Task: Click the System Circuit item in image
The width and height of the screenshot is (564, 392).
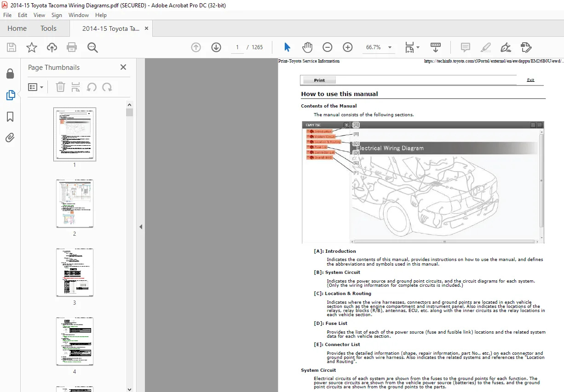Action: pyautogui.click(x=322, y=137)
